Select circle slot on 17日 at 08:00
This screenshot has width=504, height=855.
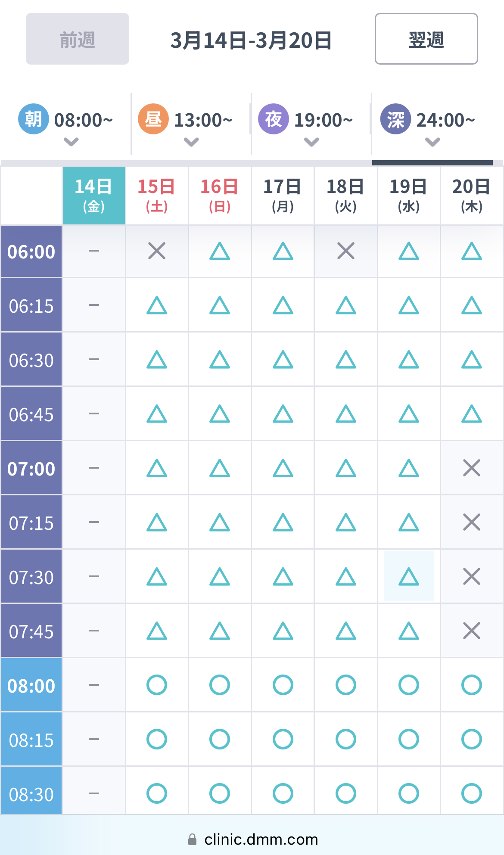tap(283, 685)
